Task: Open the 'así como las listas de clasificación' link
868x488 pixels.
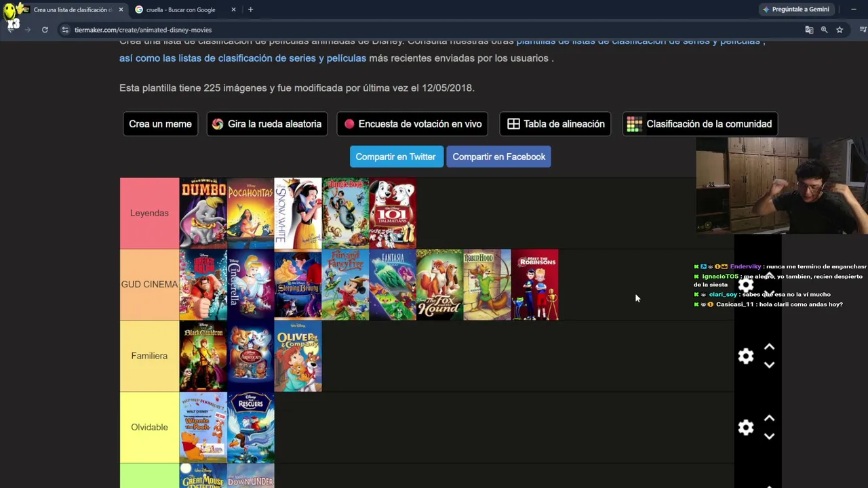Action: (243, 58)
